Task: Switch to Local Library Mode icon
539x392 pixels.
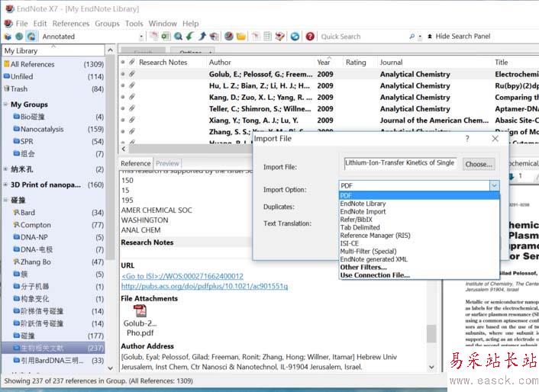Action: coord(8,37)
